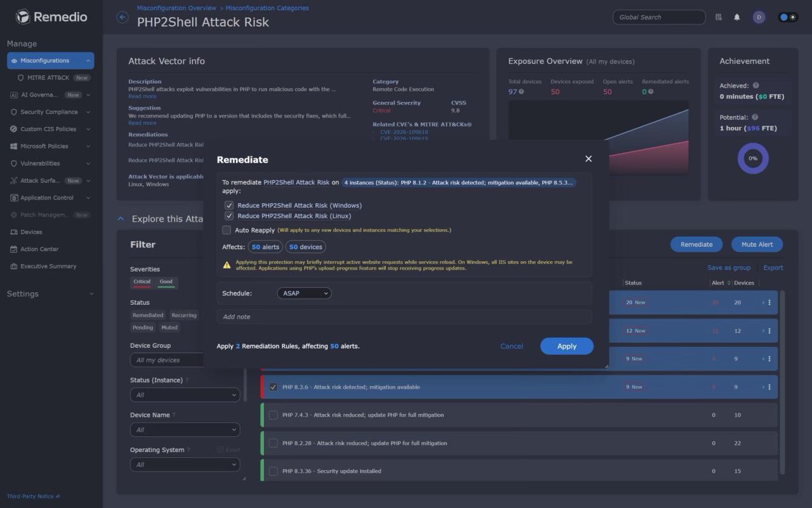Open the Schedule ASAP dropdown
812x508 pixels.
304,293
